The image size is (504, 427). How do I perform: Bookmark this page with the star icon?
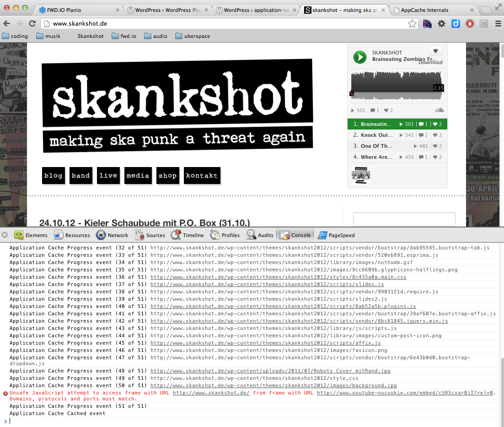tap(412, 23)
